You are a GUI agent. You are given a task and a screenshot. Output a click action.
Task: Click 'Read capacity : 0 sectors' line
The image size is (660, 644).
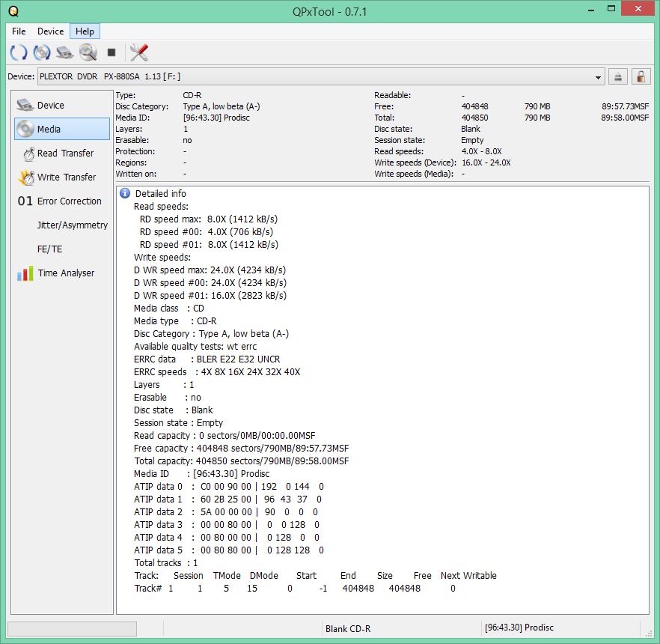[224, 436]
